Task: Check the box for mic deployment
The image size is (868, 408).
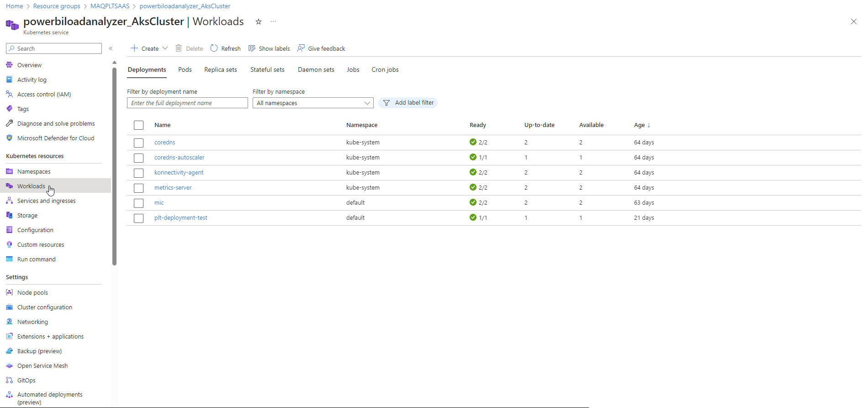Action: click(139, 203)
